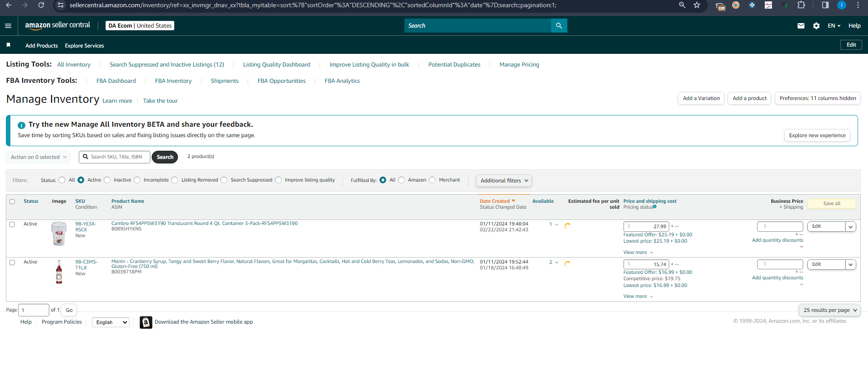
Task: Click Explore new experience button
Action: [x=817, y=135]
